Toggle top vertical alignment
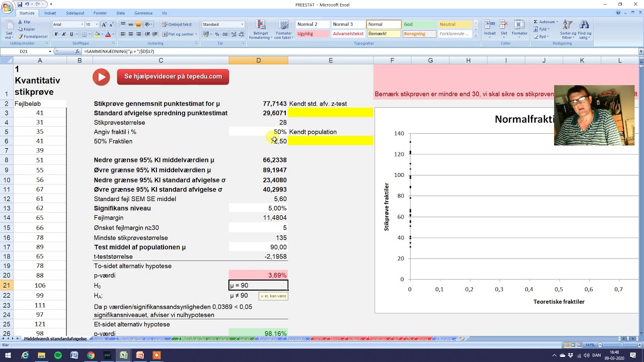The width and height of the screenshot is (644, 362). [123, 25]
